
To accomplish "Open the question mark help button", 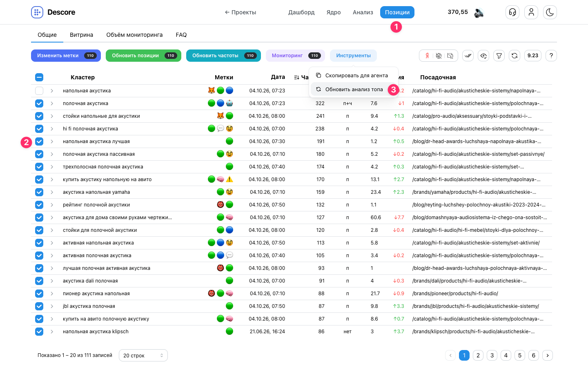I will tap(551, 56).
